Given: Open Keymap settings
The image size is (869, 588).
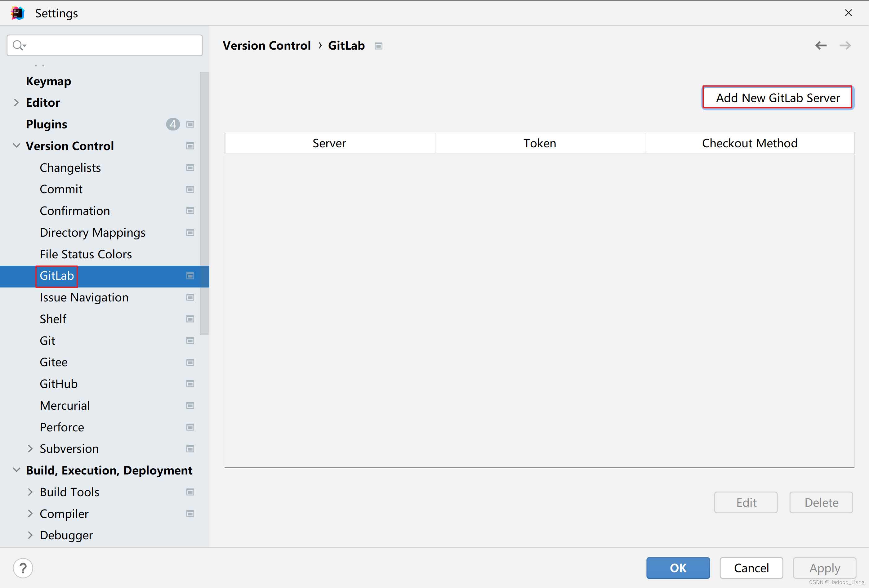Looking at the screenshot, I should pyautogui.click(x=48, y=81).
